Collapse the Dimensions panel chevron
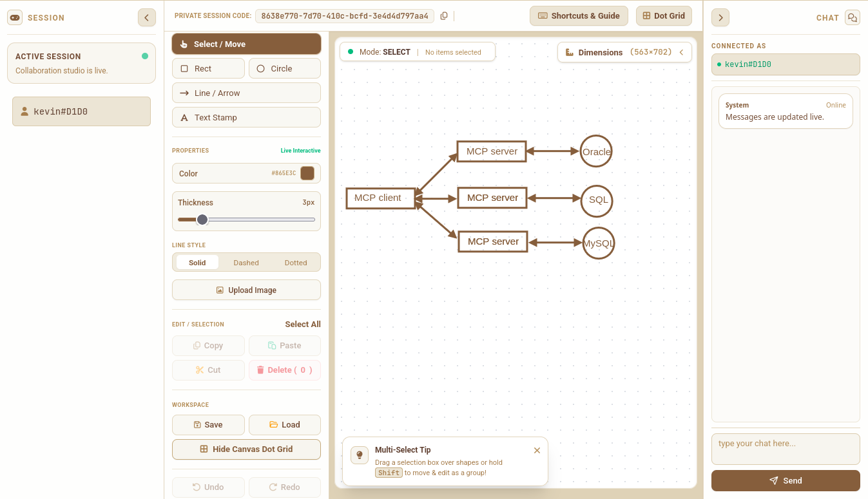Viewport: 868px width, 499px height. tap(681, 52)
